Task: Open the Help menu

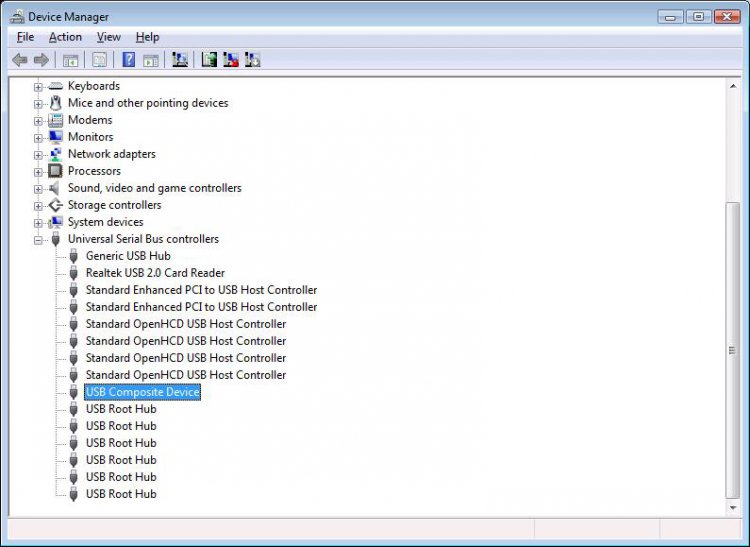Action: (x=147, y=37)
